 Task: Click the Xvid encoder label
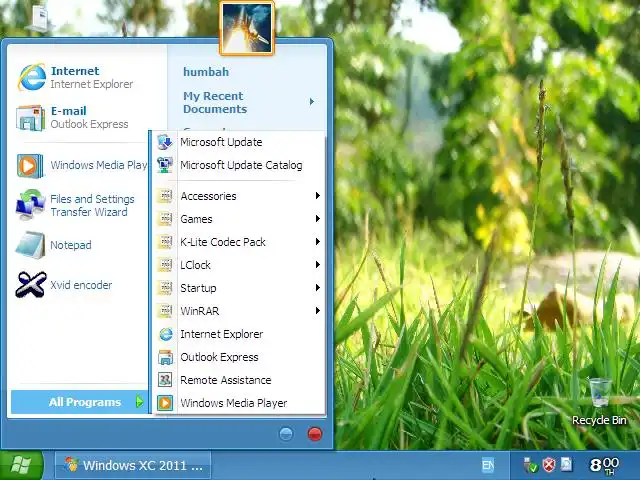tap(81, 285)
